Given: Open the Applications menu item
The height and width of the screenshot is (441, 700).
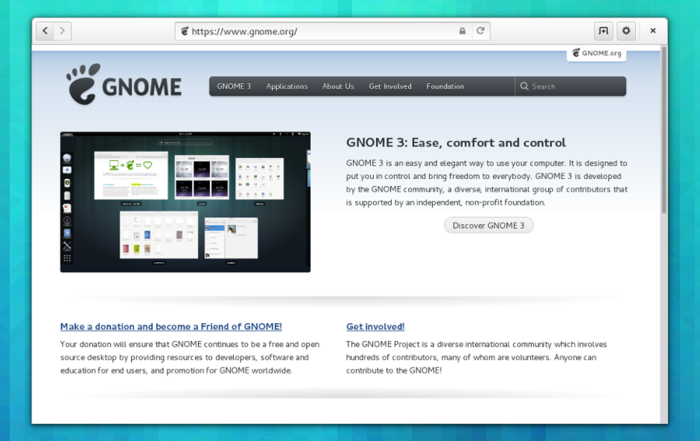Looking at the screenshot, I should [x=287, y=86].
